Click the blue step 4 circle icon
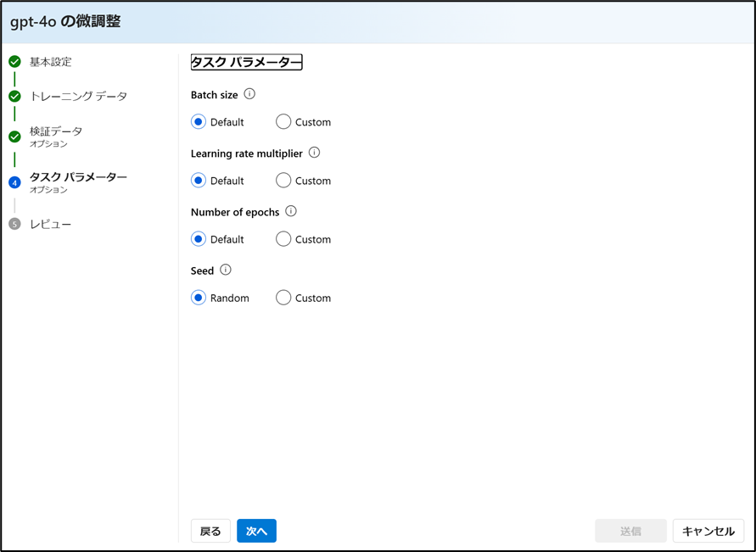756x552 pixels. [15, 182]
